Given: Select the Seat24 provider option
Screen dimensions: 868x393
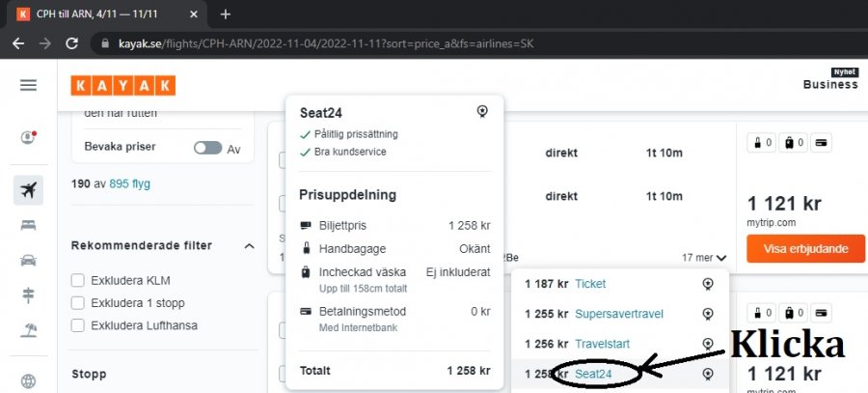Looking at the screenshot, I should [593, 373].
